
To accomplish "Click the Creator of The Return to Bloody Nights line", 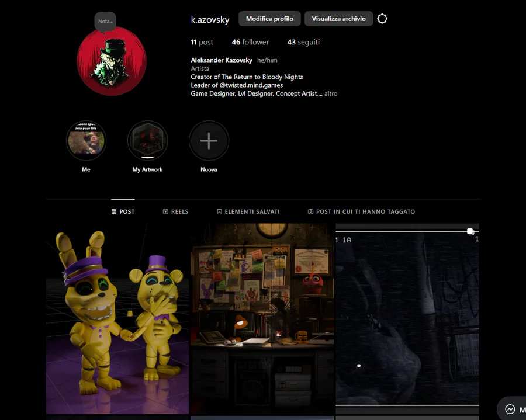I will pyautogui.click(x=247, y=77).
